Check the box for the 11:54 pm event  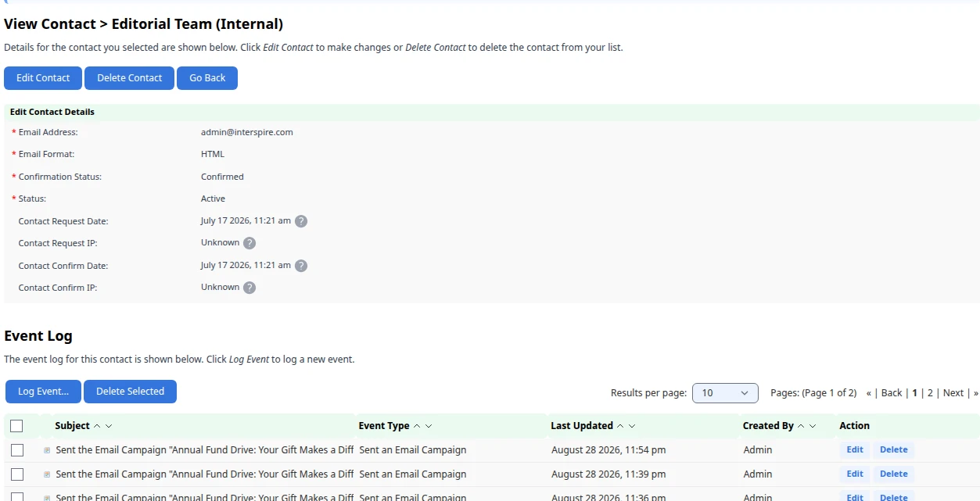coord(16,450)
